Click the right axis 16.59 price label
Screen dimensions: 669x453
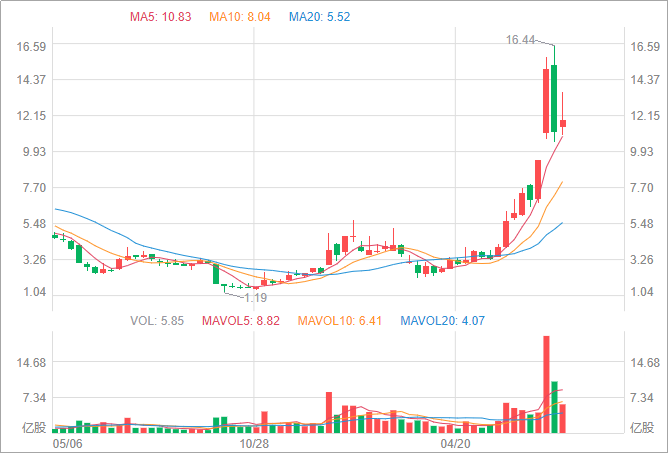pos(645,46)
